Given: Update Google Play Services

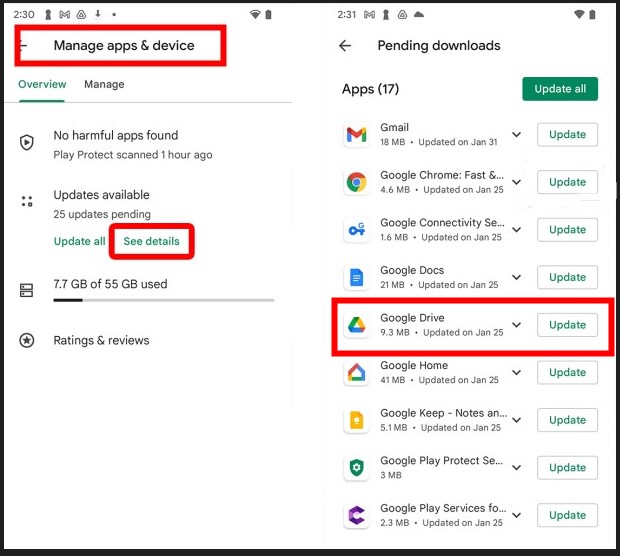Looking at the screenshot, I should pyautogui.click(x=567, y=515).
